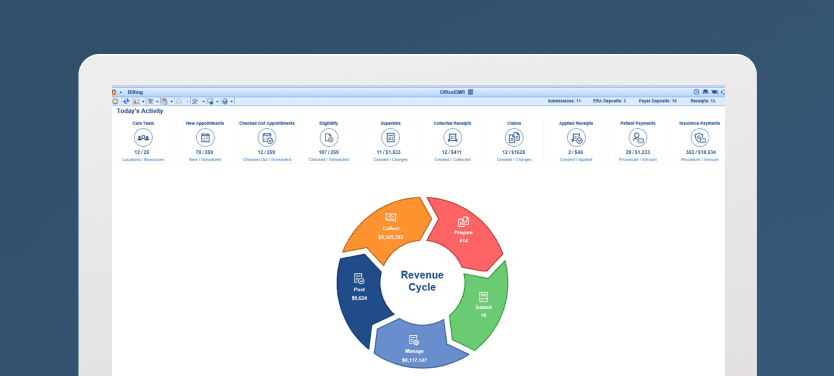Viewport: 834px width, 376px height.
Task: Click the binoculars search icon in title bar
Action: point(705,92)
